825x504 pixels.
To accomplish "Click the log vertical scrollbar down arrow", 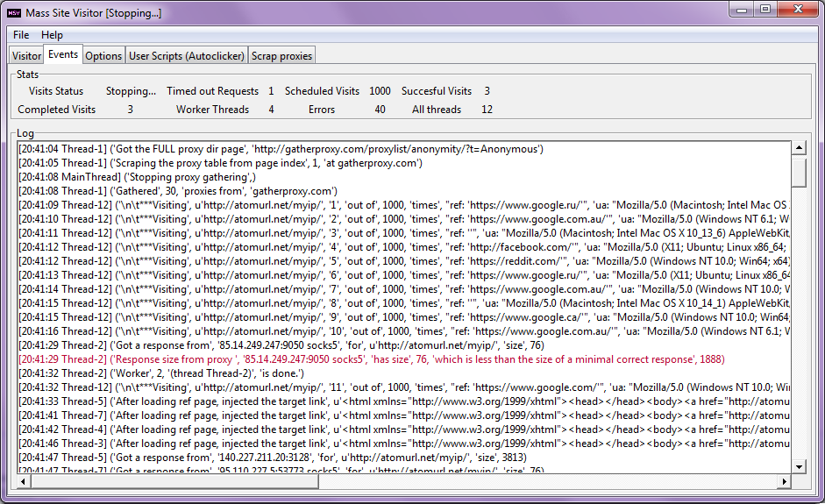I will point(799,466).
